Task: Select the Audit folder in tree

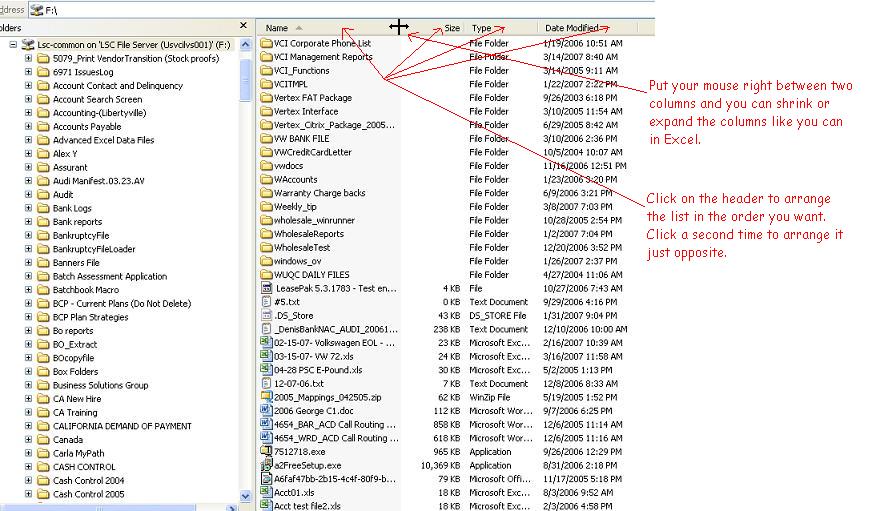Action: click(62, 195)
